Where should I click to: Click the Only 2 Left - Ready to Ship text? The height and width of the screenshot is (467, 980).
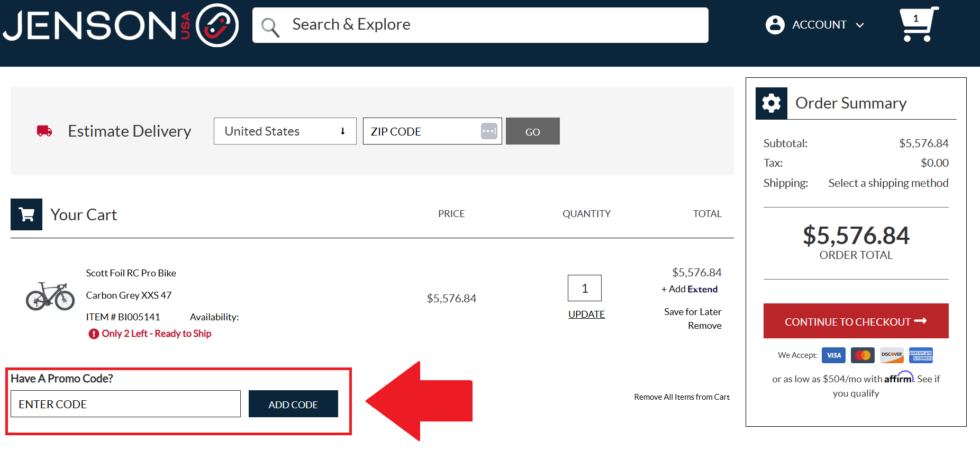157,334
